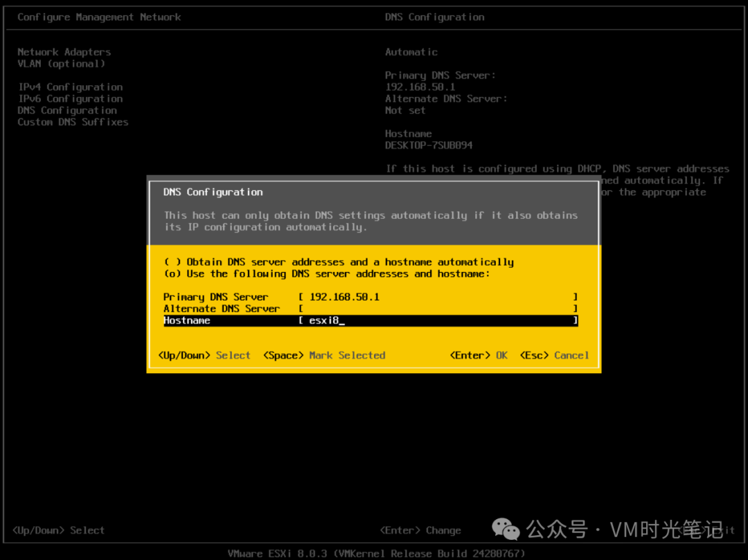This screenshot has width=748, height=560.
Task: Click the Hostname label in the right panel
Action: [409, 134]
